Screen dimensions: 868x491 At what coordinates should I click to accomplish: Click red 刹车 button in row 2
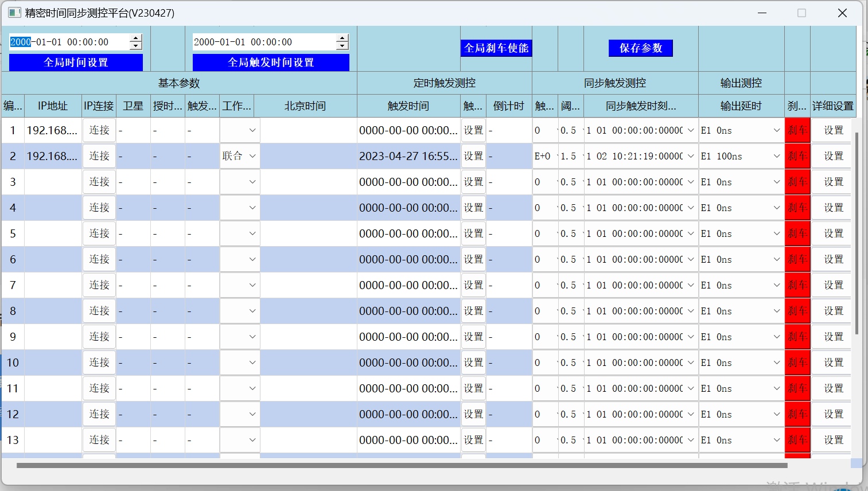[x=797, y=156]
